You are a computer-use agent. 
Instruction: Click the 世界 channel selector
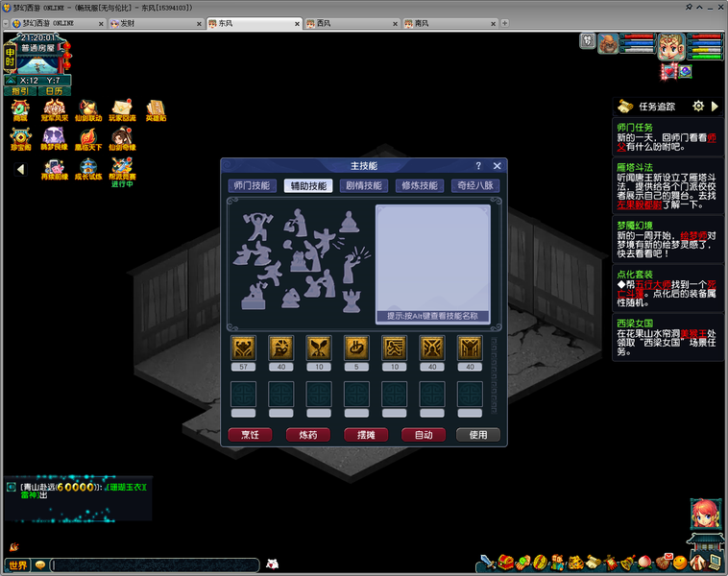(x=17, y=564)
